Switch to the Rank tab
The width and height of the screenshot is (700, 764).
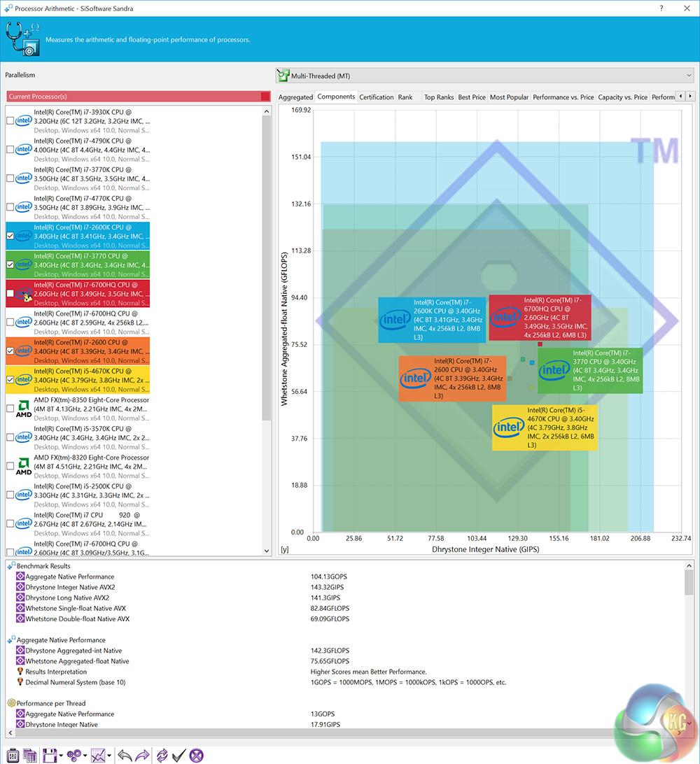pyautogui.click(x=405, y=97)
